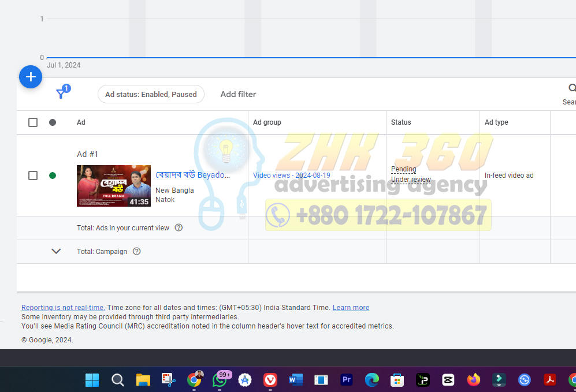576x392 pixels.
Task: Open the Bengali Beyado... ad title link
Action: (192, 175)
